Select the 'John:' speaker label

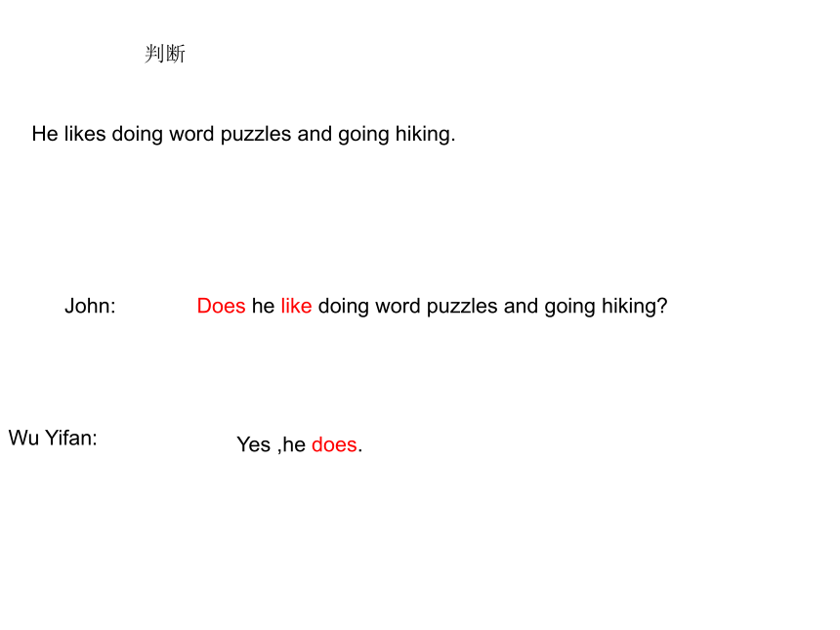point(90,306)
